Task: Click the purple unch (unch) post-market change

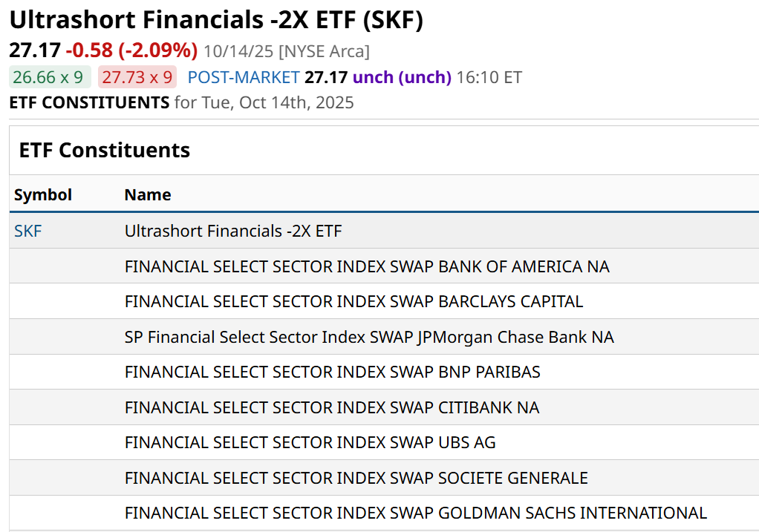Action: (x=402, y=77)
